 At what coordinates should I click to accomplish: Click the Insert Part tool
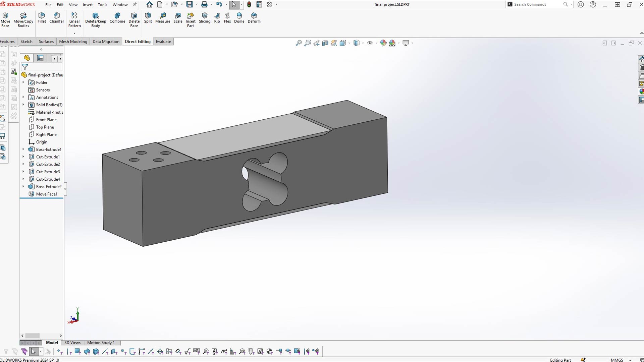(191, 20)
